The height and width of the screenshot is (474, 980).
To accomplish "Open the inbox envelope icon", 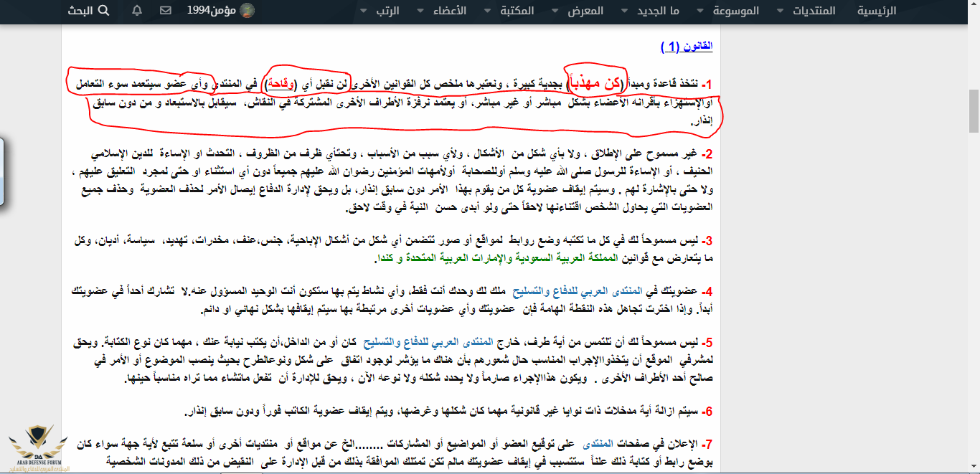I will (x=165, y=11).
